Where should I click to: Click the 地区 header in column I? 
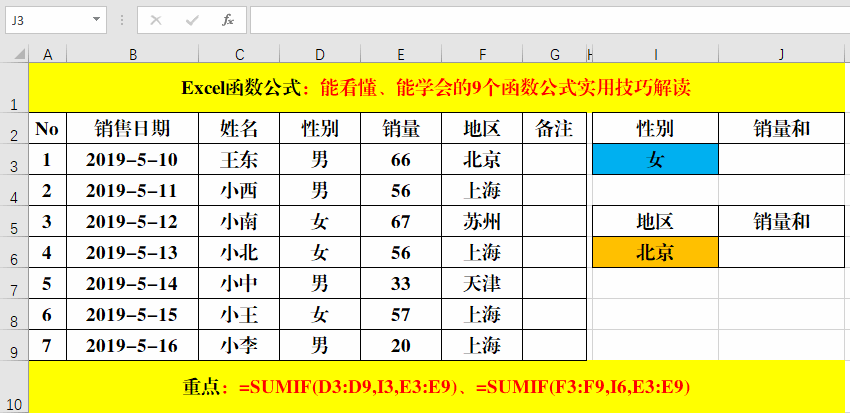(656, 221)
